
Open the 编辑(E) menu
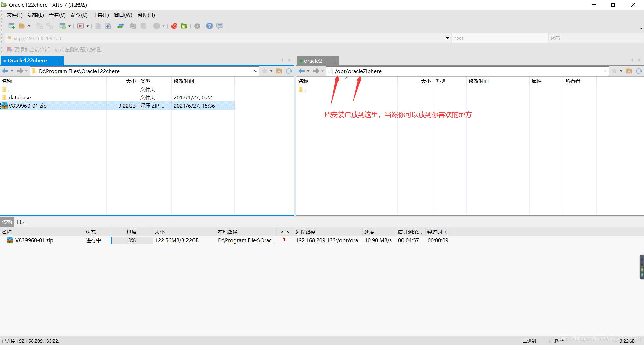[x=36, y=15]
